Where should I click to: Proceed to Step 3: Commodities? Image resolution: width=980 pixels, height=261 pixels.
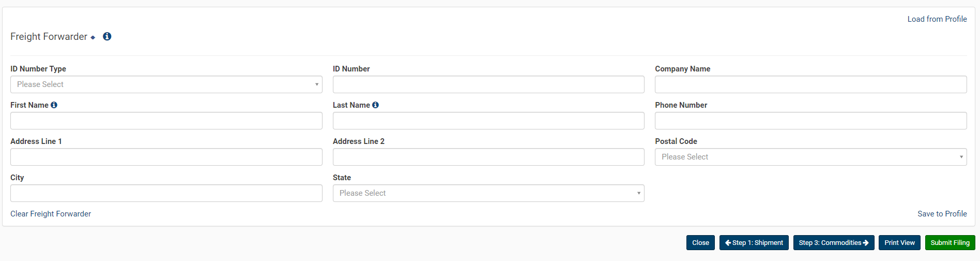[x=833, y=243]
